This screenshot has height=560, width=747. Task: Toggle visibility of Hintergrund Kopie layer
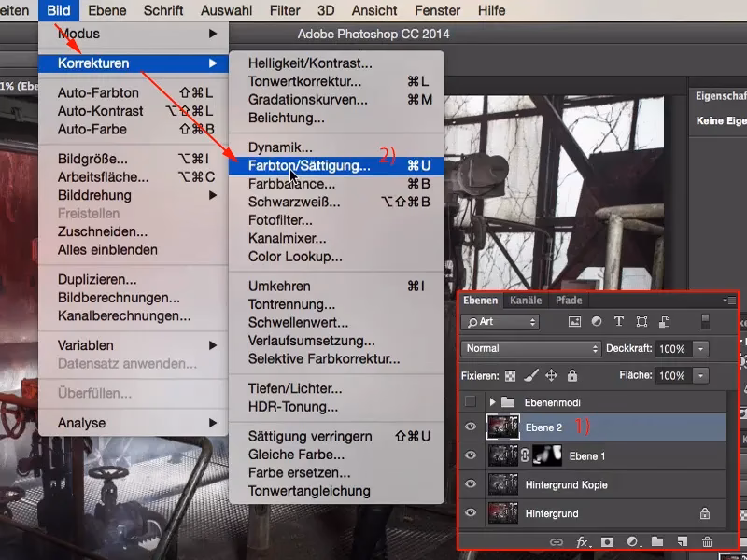coord(471,484)
